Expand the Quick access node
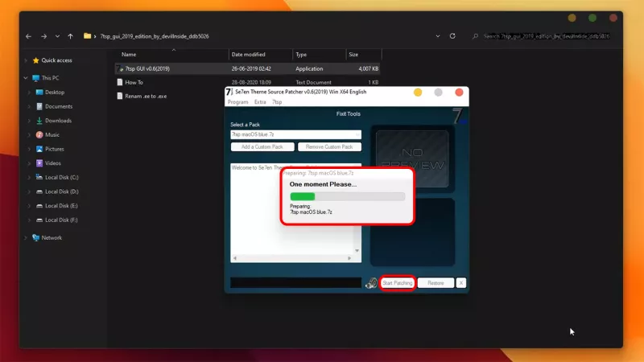 point(26,60)
